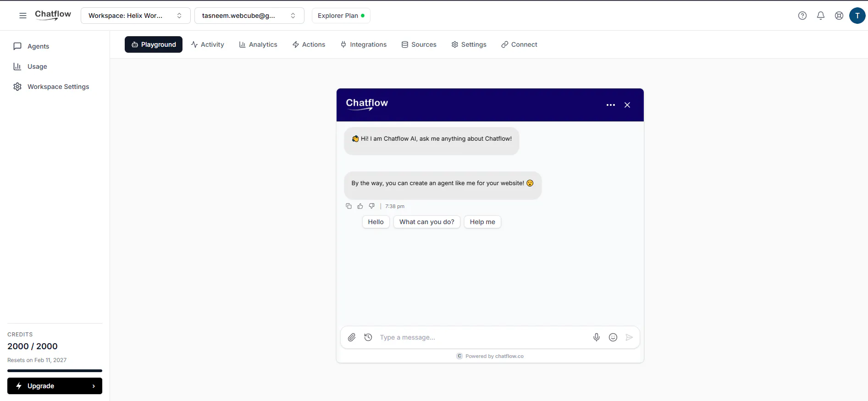Open the agent Settings tab
This screenshot has height=401, width=868.
(469, 44)
